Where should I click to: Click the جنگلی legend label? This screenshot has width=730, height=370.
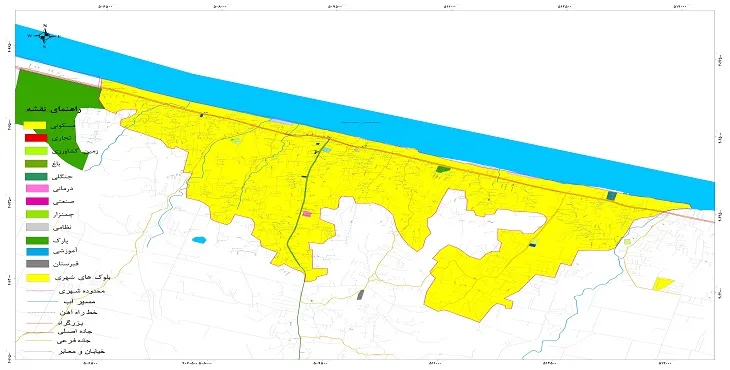point(62,177)
